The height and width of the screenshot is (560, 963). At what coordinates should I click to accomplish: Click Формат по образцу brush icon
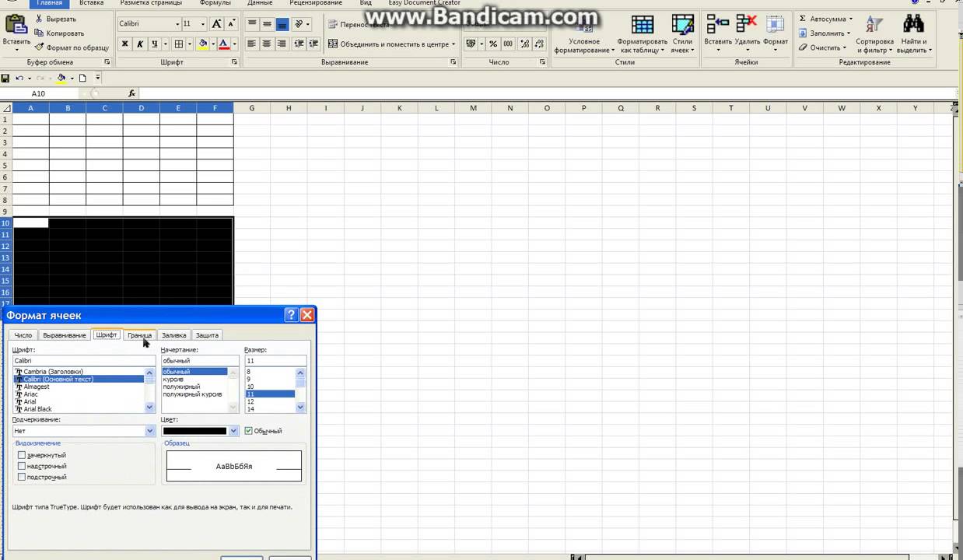39,47
